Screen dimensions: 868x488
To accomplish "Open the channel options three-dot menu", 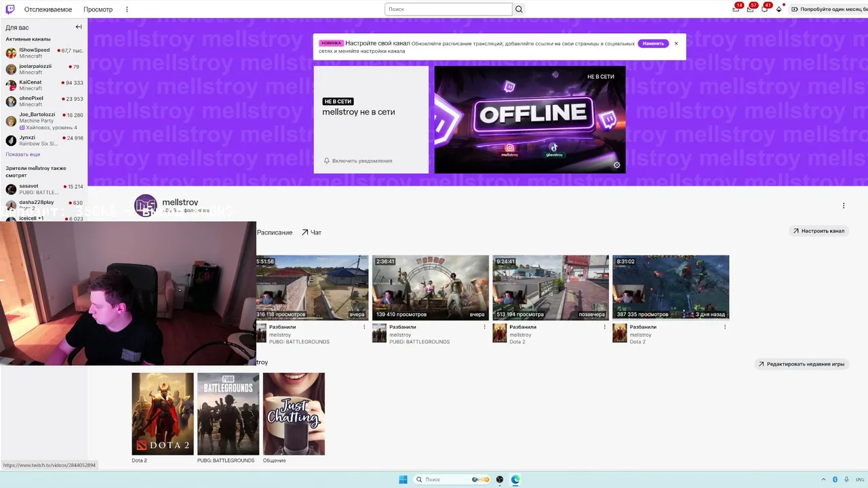I will point(844,205).
